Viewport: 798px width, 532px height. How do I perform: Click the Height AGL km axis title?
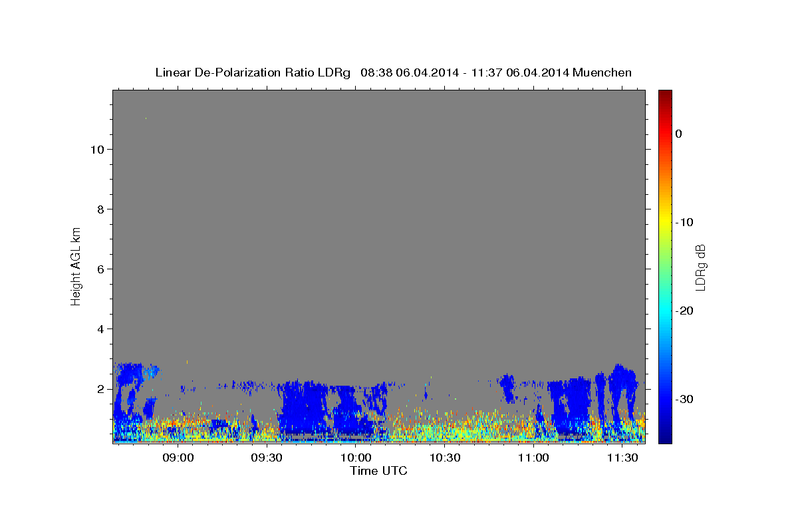pyautogui.click(x=76, y=266)
